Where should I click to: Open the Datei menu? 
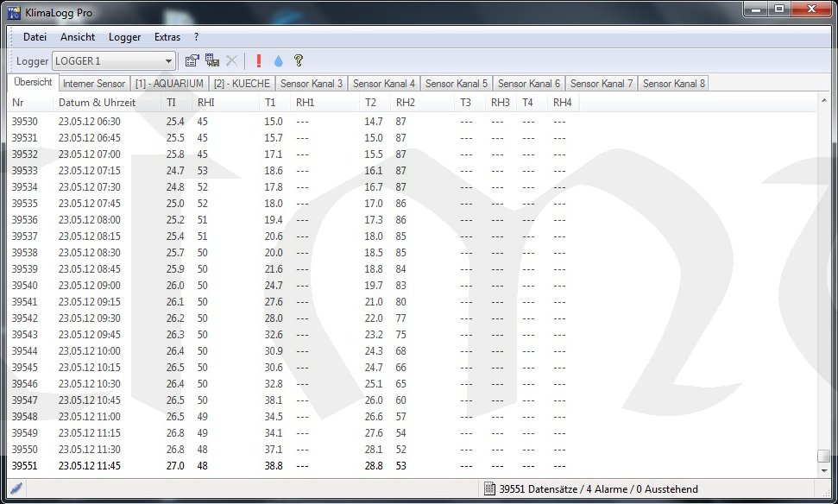click(35, 37)
